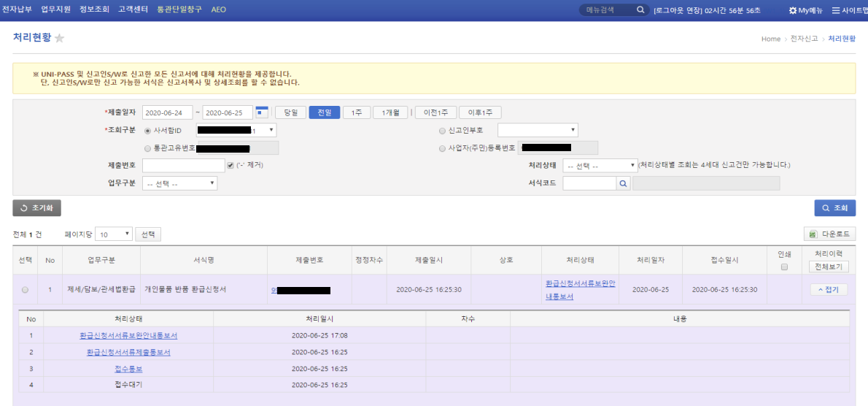Click the 선택 button beside 페이지당
This screenshot has width=868, height=406.
(x=148, y=234)
